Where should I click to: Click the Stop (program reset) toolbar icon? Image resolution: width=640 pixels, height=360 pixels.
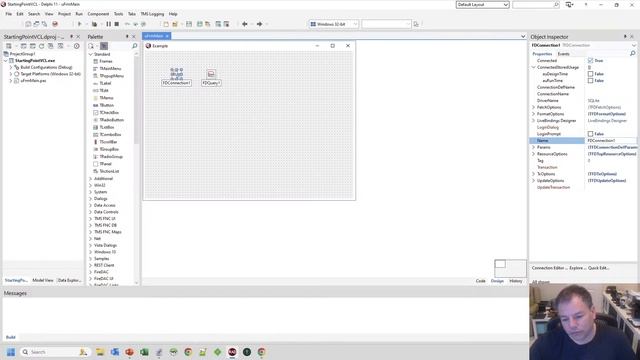117,24
